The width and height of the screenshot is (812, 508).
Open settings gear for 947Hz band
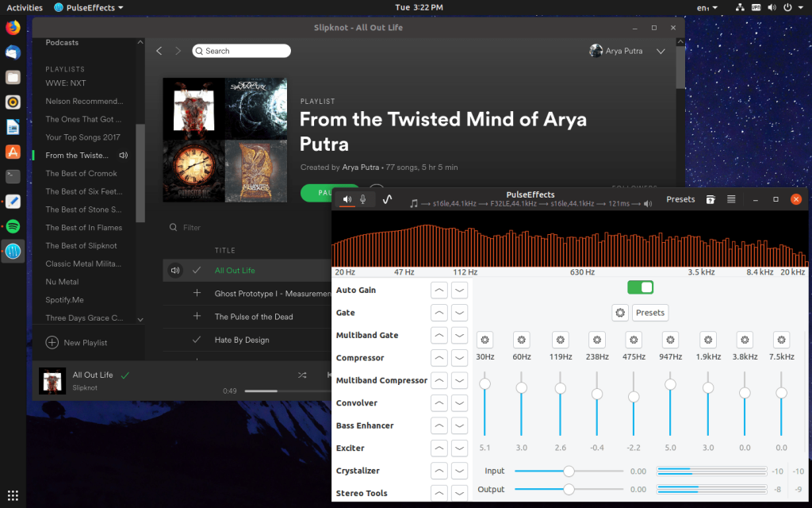[x=670, y=340]
